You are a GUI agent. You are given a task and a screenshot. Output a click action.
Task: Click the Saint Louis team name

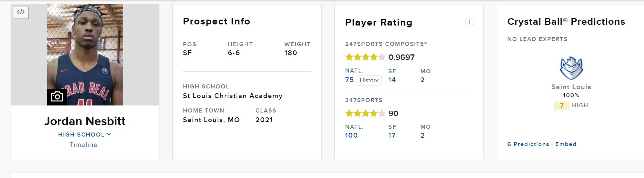pyautogui.click(x=571, y=87)
